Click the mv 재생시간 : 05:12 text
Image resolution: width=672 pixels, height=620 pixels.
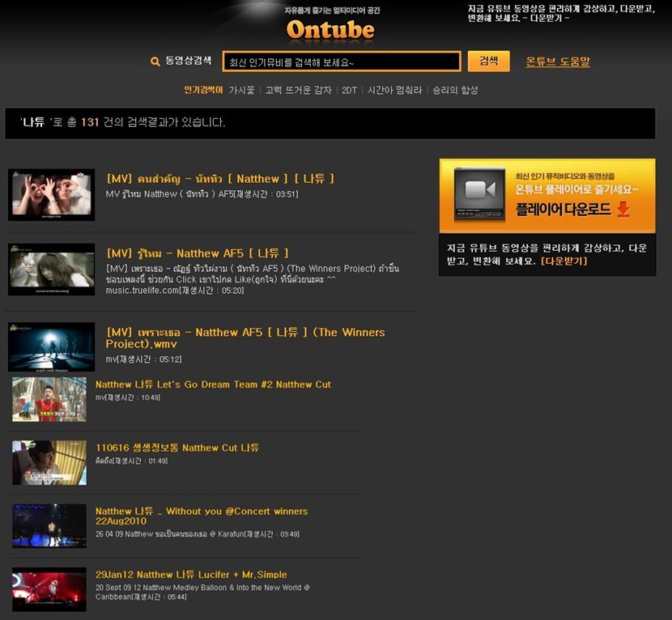(x=143, y=359)
